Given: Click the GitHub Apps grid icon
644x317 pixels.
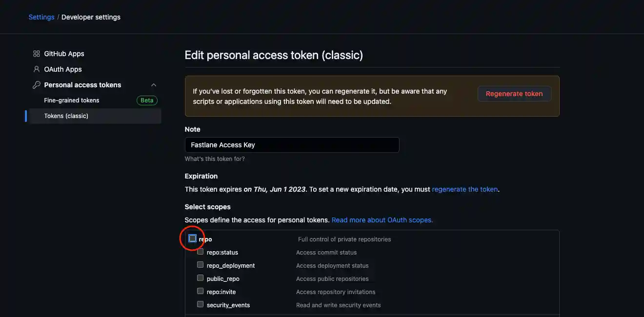Looking at the screenshot, I should coord(36,53).
